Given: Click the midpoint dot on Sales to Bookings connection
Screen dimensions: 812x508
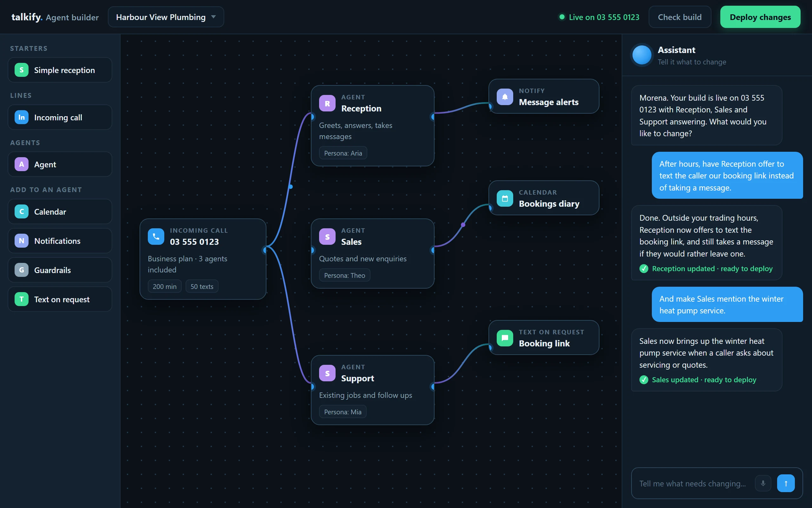Looking at the screenshot, I should [x=463, y=225].
